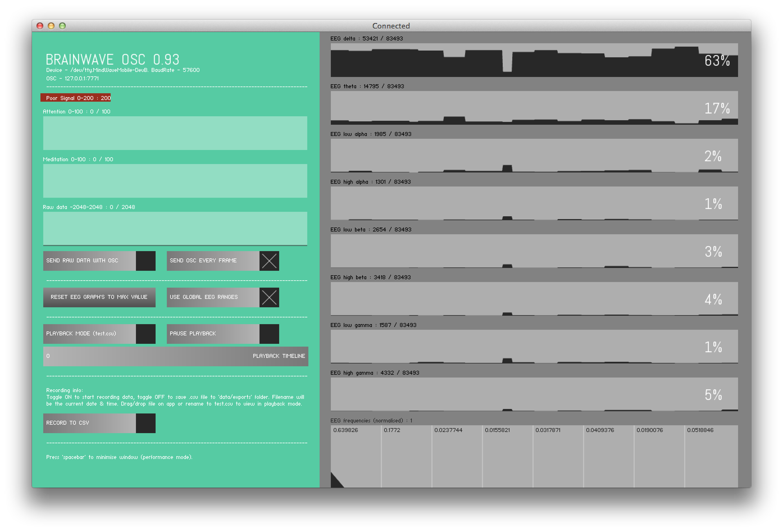The height and width of the screenshot is (532, 783).
Task: Click the EEG low beta graph
Action: click(534, 251)
